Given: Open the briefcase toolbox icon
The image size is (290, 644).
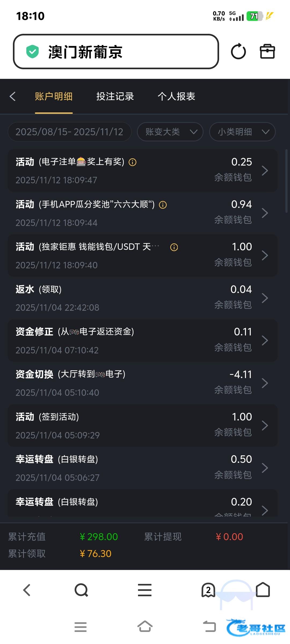Looking at the screenshot, I should click(x=267, y=51).
